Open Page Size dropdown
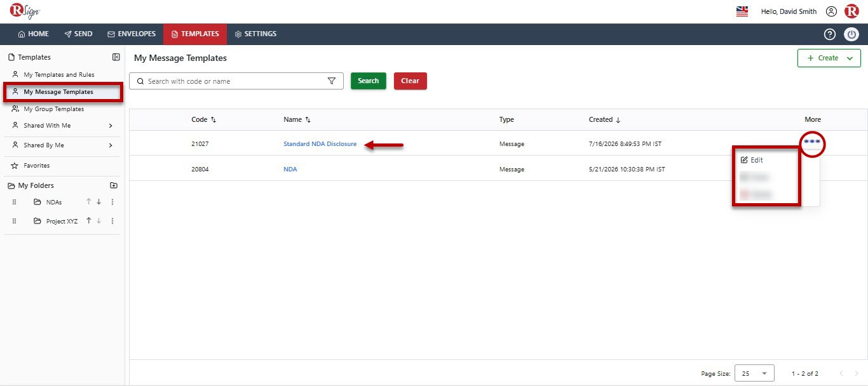 pos(754,373)
